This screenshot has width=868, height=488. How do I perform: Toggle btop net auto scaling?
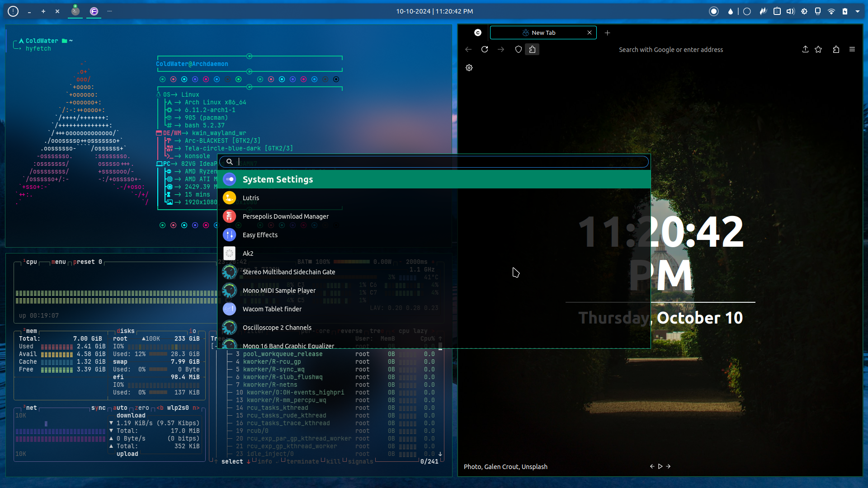coord(120,408)
